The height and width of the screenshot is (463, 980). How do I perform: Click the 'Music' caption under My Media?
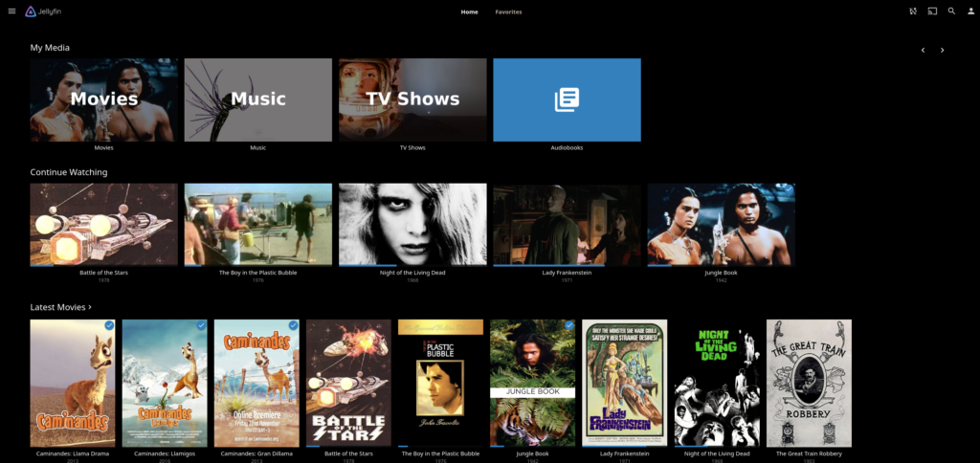tap(258, 148)
